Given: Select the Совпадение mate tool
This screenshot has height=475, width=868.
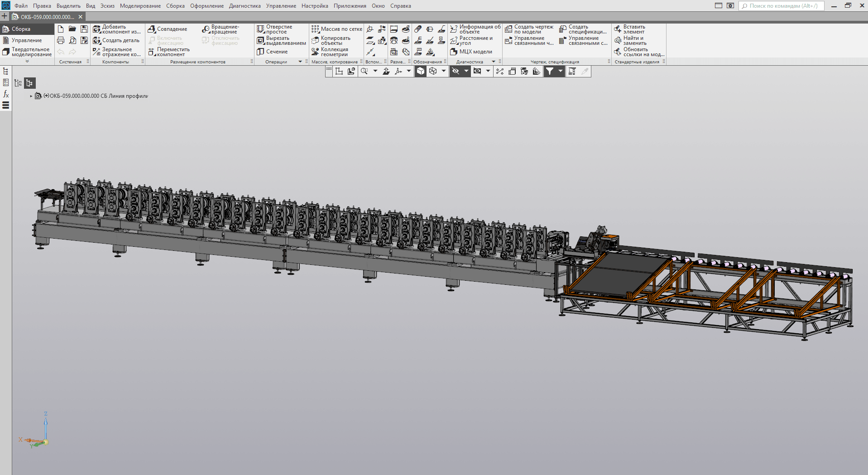Looking at the screenshot, I should (168, 29).
